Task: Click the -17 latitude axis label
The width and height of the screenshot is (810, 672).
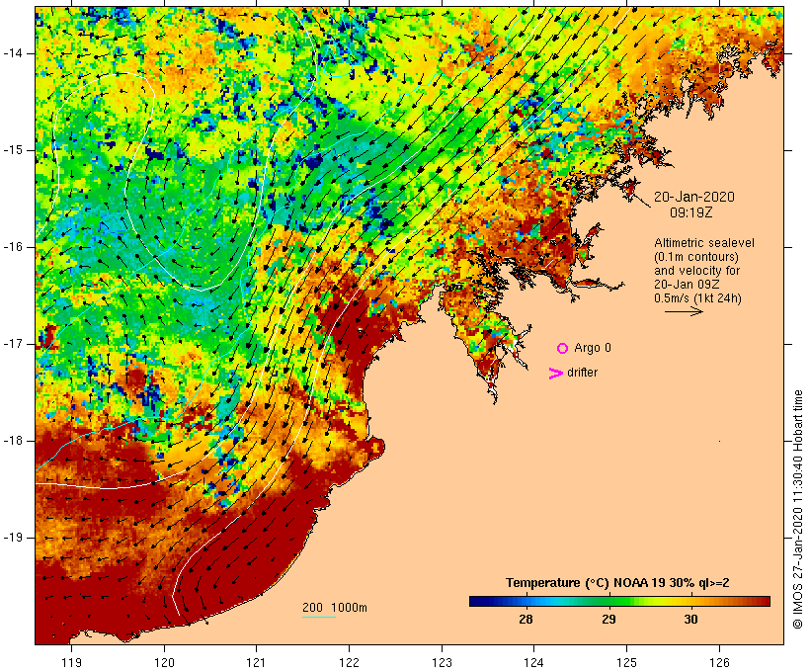Action: point(13,344)
